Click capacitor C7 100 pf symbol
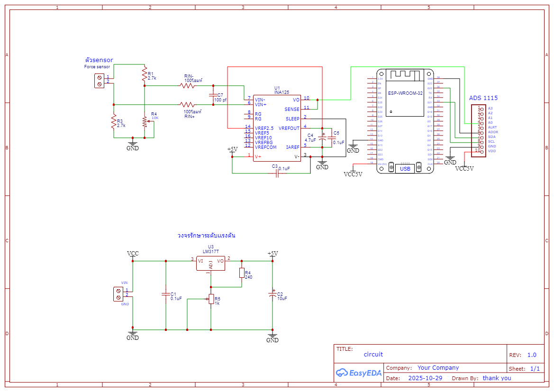This screenshot has height=392, width=554. coord(213,95)
